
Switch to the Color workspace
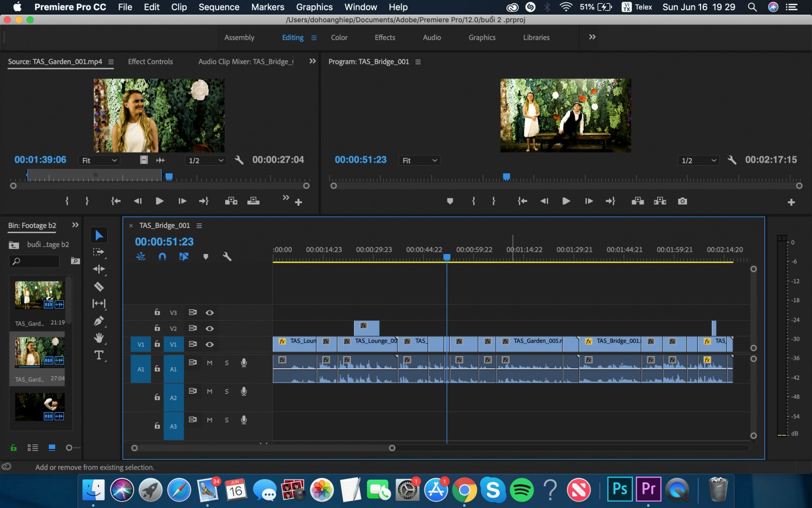pos(339,37)
